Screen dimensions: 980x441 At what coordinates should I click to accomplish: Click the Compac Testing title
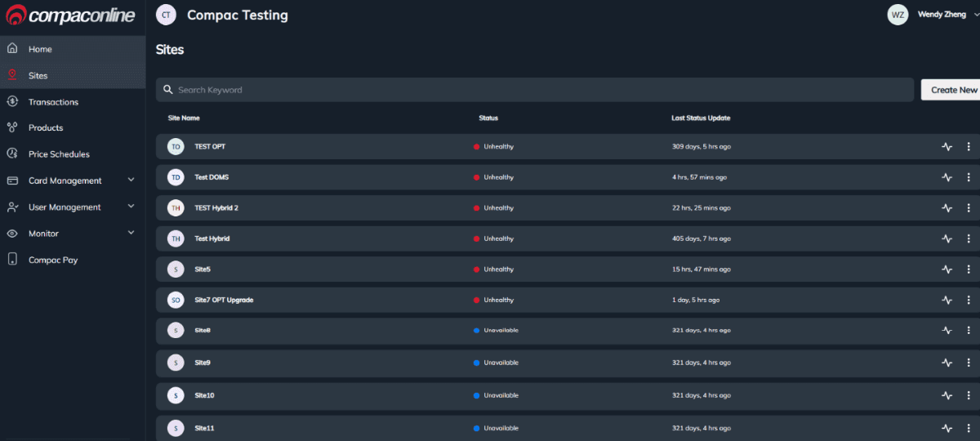tap(238, 15)
